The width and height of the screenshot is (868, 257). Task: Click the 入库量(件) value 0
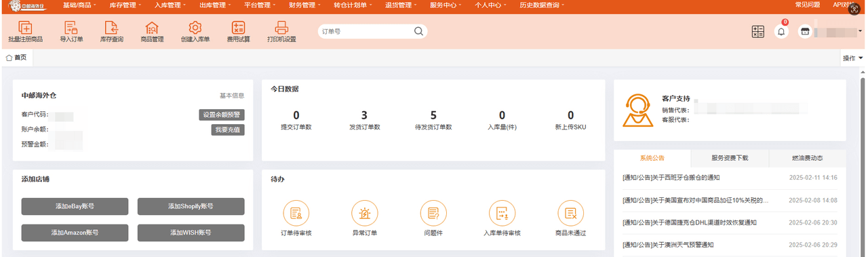(502, 115)
